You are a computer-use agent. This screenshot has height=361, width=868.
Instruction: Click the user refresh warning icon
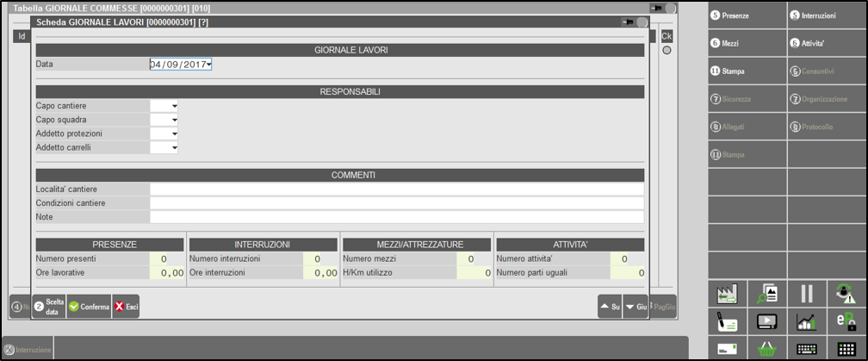pos(846,294)
